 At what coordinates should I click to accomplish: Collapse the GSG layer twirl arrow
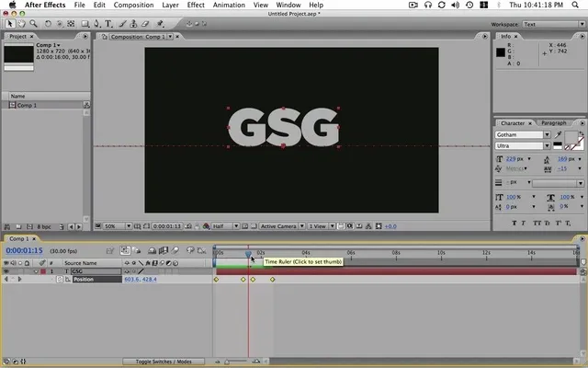coord(36,271)
